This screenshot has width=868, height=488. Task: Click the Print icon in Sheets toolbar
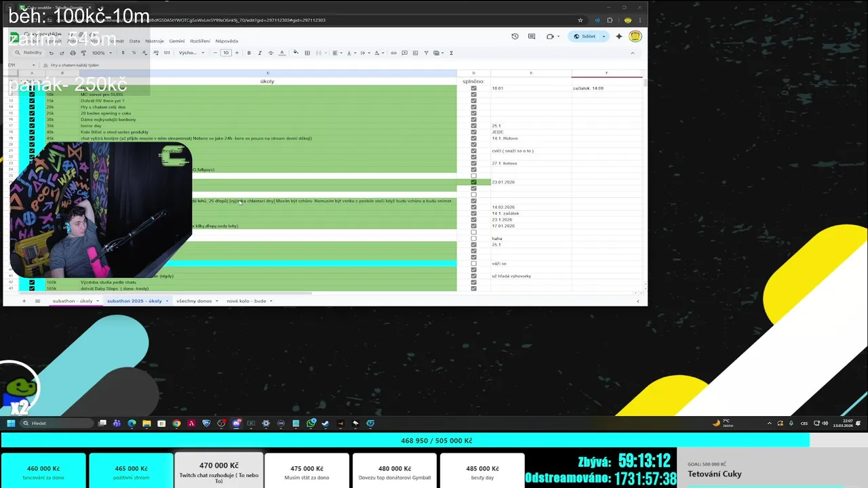(73, 53)
